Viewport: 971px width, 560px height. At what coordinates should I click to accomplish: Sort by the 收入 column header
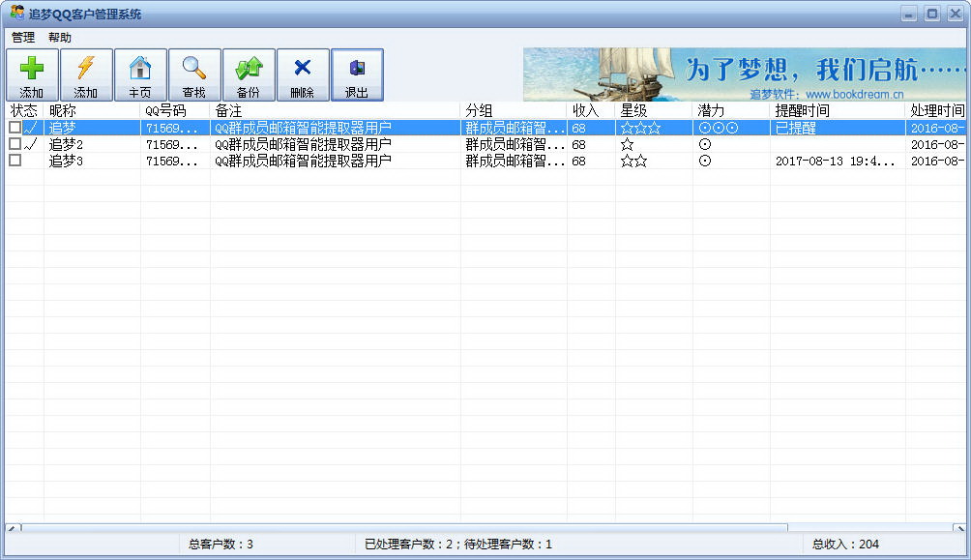point(591,111)
